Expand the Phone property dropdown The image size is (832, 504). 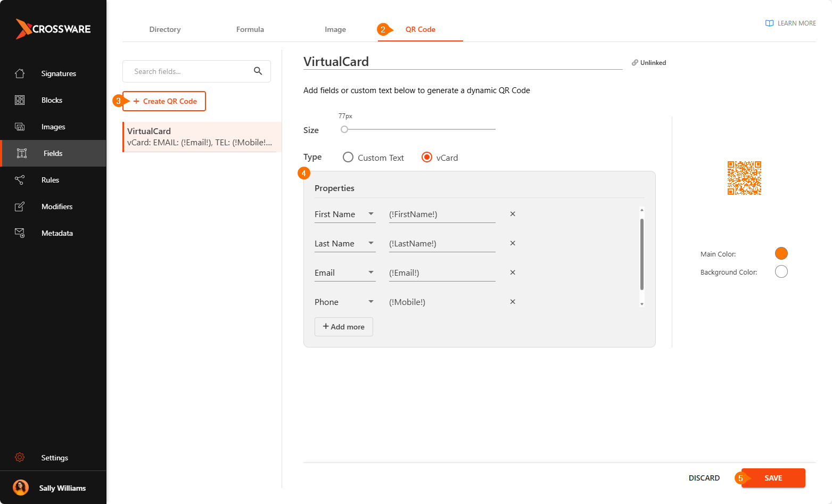coord(371,302)
